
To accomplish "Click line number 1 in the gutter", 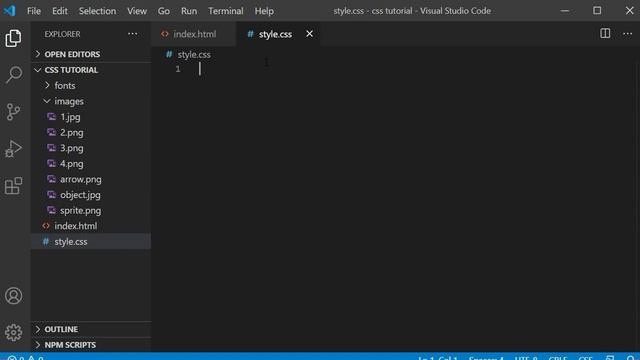I will (178, 69).
